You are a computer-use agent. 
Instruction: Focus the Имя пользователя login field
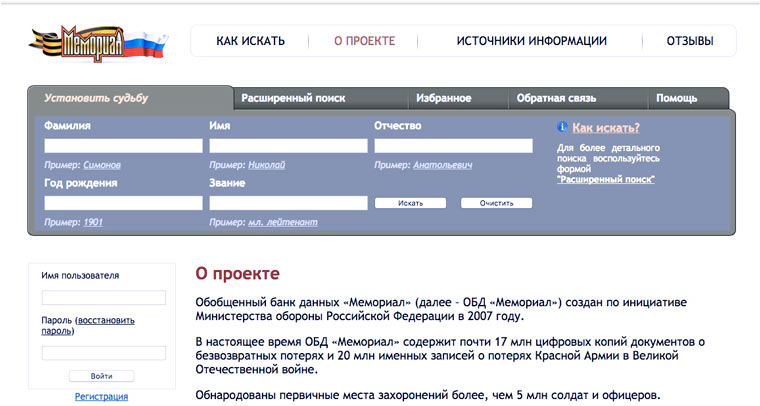pyautogui.click(x=104, y=297)
